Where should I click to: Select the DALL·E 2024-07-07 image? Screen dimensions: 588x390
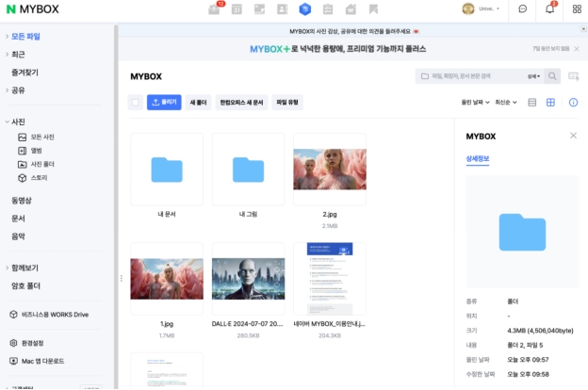248,279
